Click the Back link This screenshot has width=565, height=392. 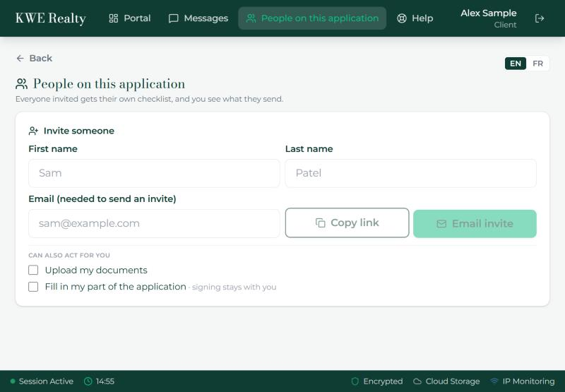point(35,59)
